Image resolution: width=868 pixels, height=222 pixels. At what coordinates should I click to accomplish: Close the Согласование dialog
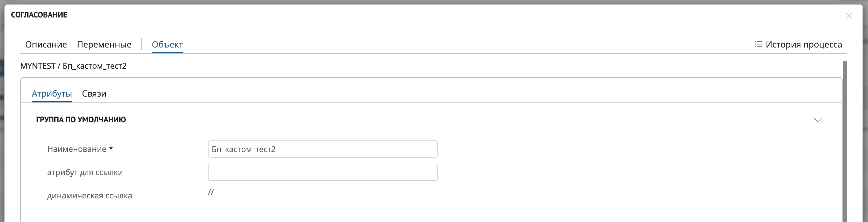click(848, 16)
